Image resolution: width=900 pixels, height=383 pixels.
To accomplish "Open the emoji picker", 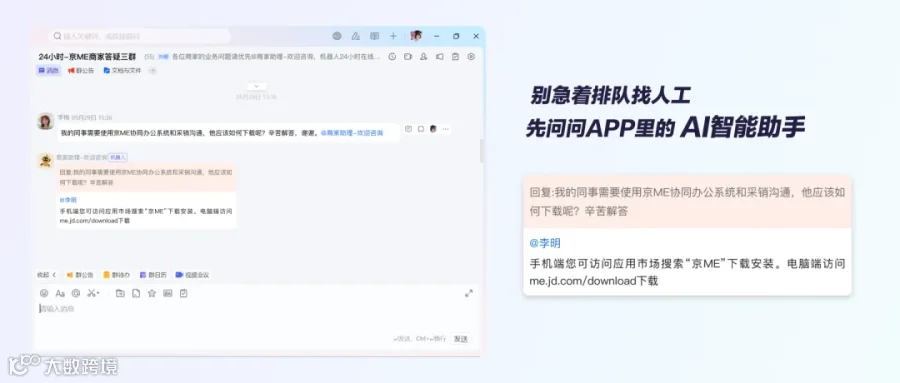I will click(x=44, y=293).
